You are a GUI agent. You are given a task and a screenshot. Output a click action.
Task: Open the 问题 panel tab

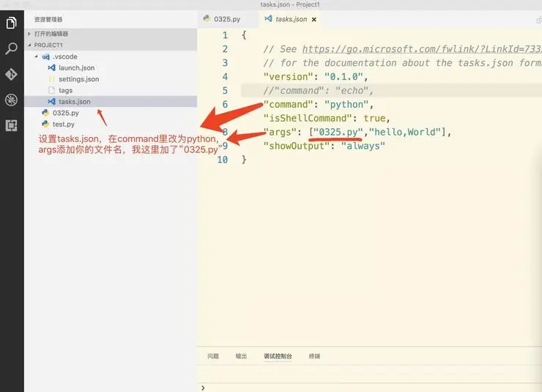click(213, 356)
